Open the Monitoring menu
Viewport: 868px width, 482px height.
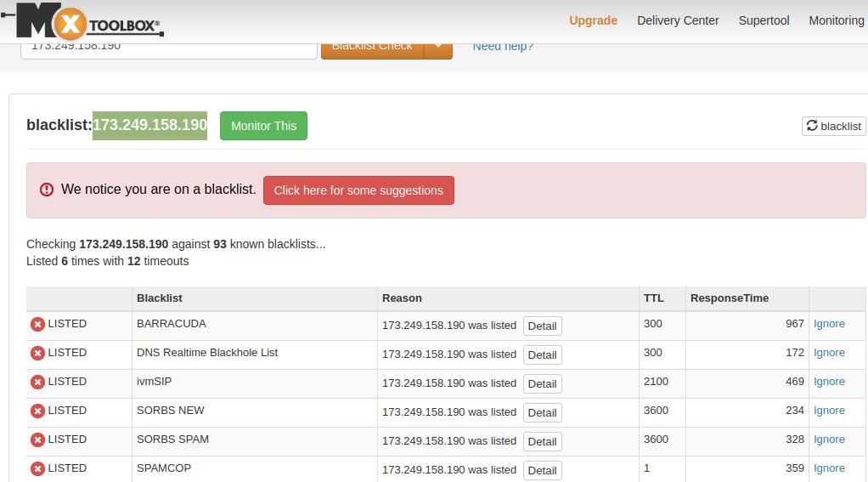point(837,20)
